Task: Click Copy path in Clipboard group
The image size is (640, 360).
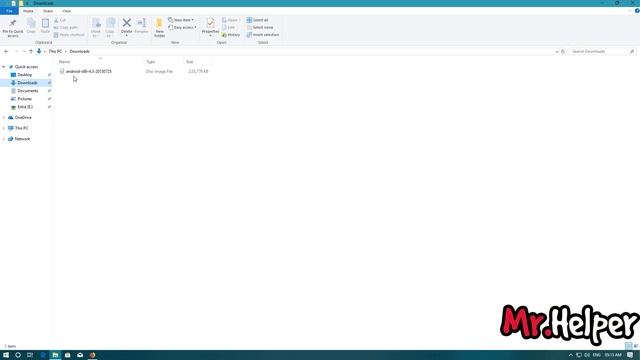Action: point(66,27)
